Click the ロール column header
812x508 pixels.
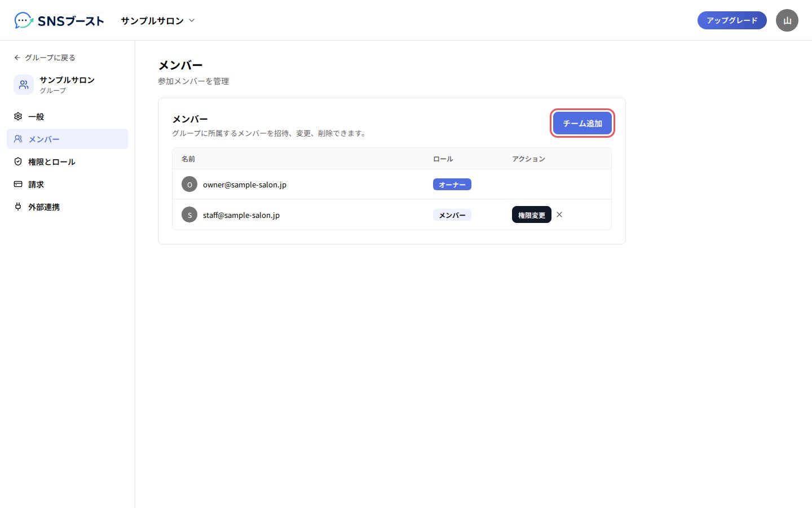tap(443, 159)
